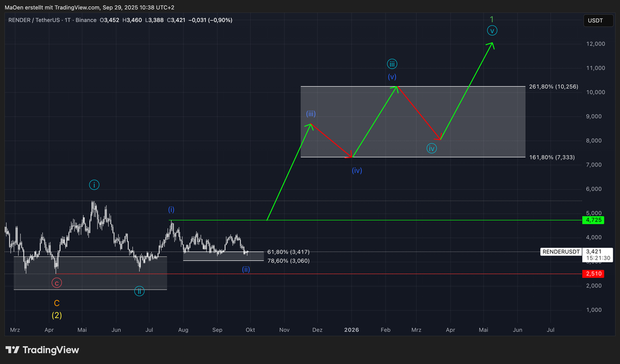Select the red 2,510 price label

[594, 273]
